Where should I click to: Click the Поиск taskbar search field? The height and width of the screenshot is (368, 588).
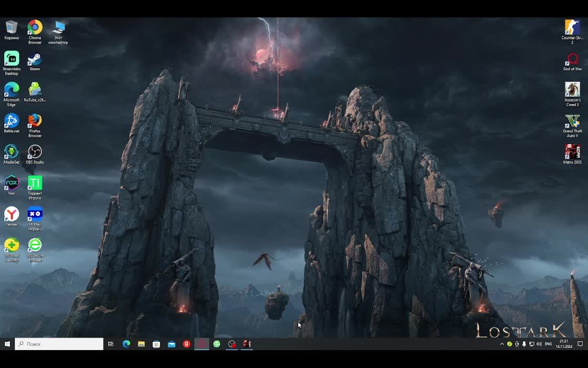pyautogui.click(x=59, y=344)
